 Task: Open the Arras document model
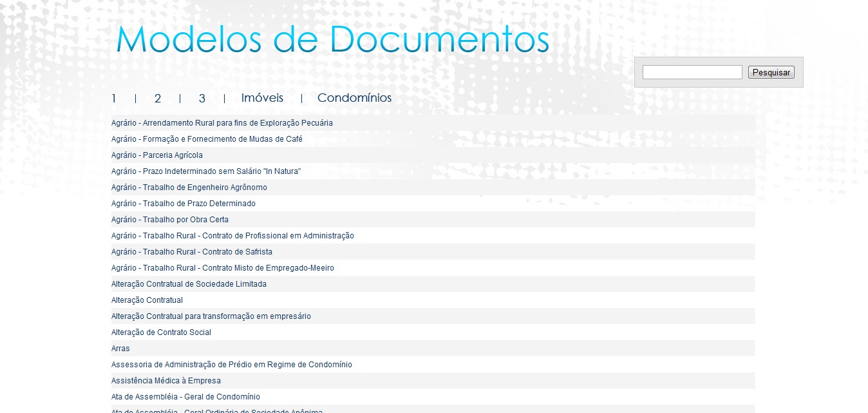click(x=120, y=348)
